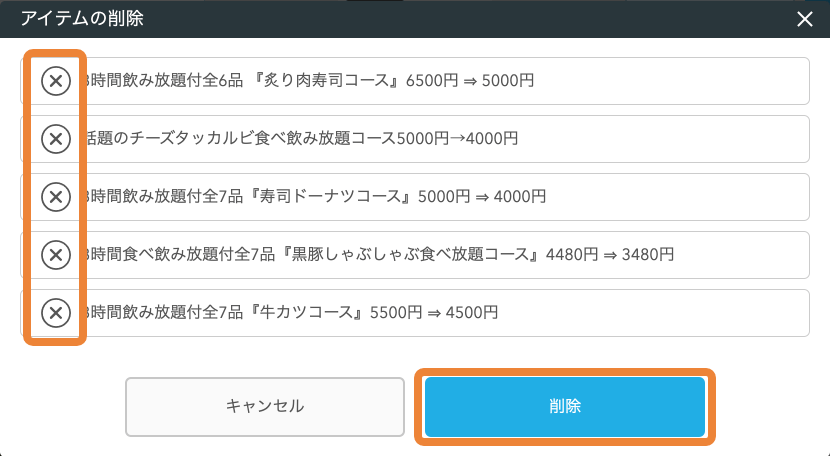Viewport: 830px width, 456px height.
Task: Mark the 炙り肉寿司コース item for removal
Action: point(56,81)
